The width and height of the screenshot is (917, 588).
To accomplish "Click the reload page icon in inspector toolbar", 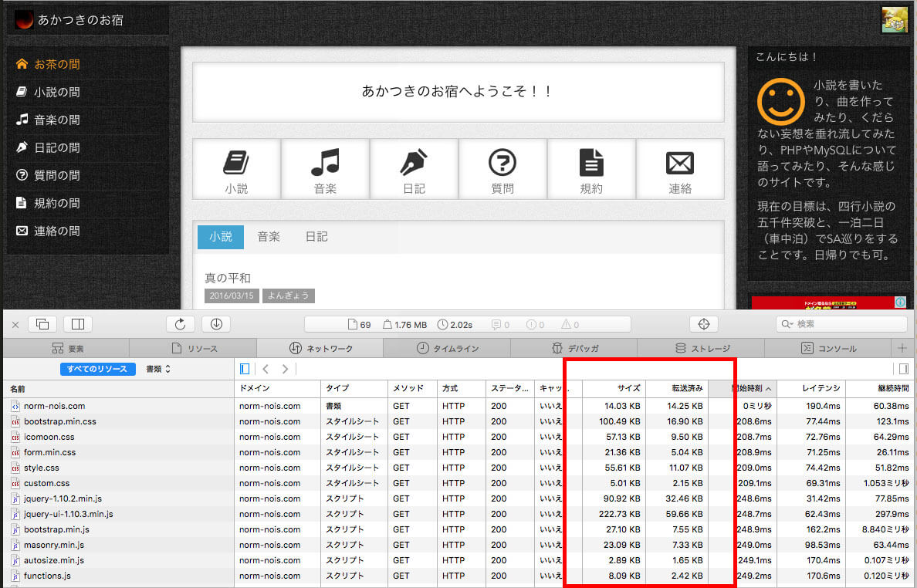I will tap(181, 324).
